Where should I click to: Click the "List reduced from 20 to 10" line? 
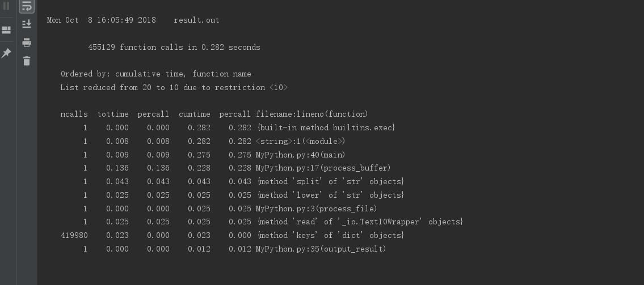pos(174,87)
